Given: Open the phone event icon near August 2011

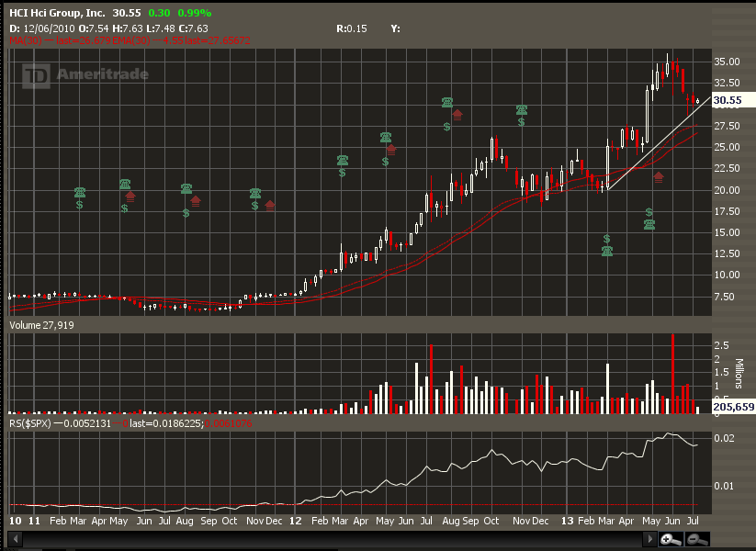Looking at the screenshot, I should pyautogui.click(x=186, y=188).
